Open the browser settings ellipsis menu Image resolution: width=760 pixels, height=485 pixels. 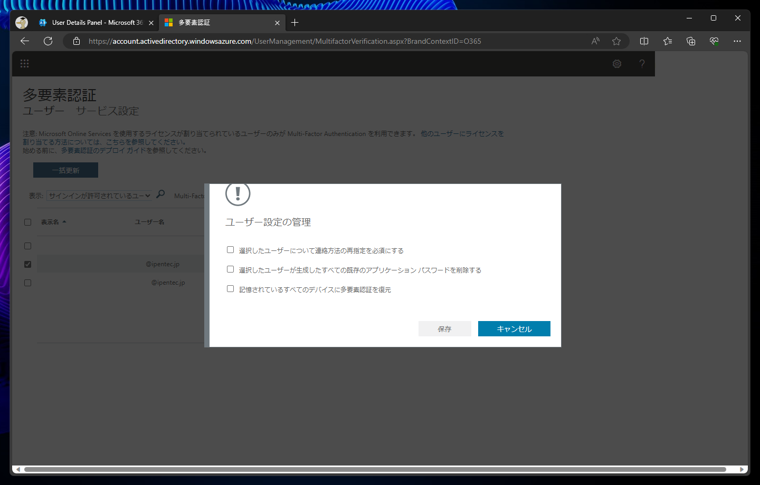click(x=737, y=41)
